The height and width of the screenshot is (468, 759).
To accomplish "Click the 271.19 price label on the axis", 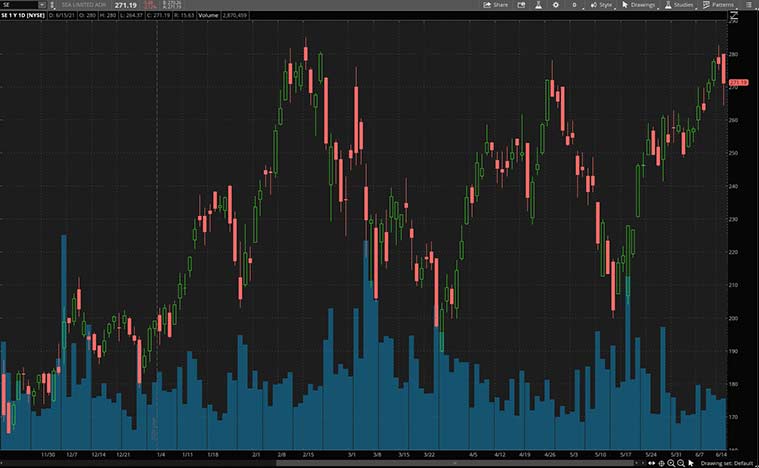I will 740,82.
